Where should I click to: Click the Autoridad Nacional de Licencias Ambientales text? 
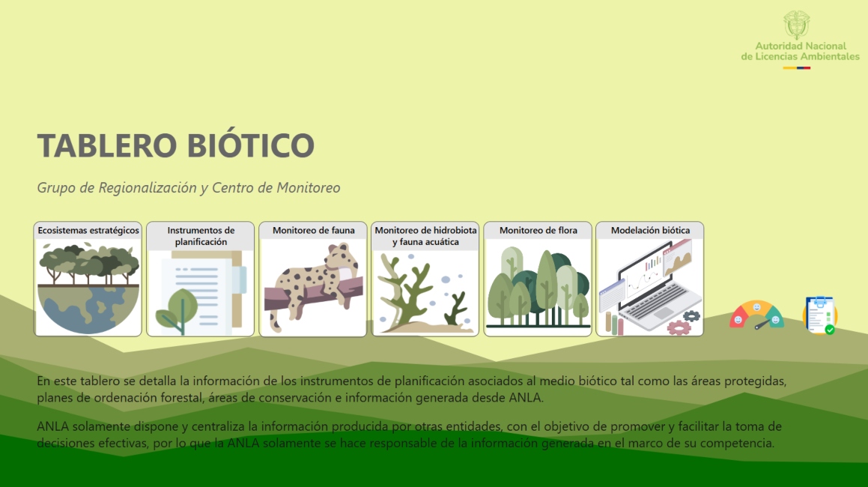[x=797, y=51]
